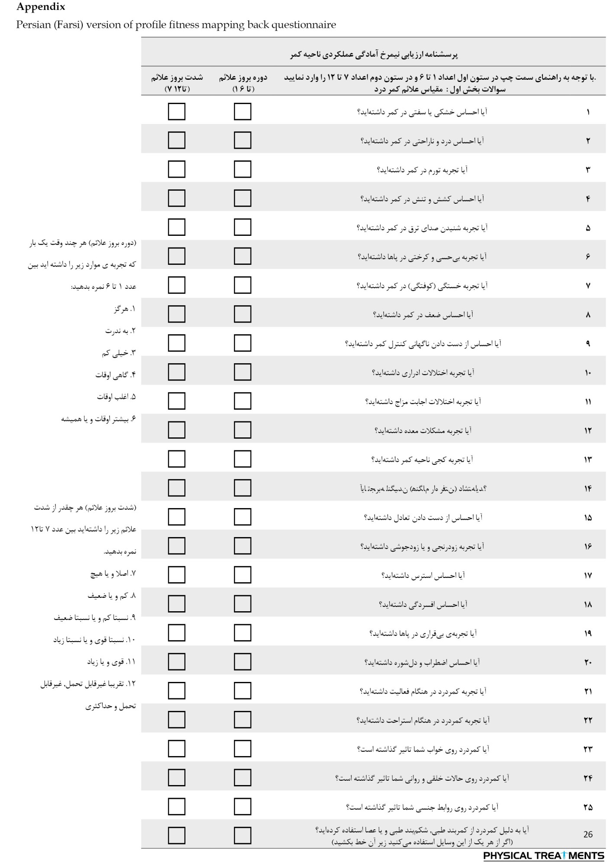Screen dimensions: 616x867
Task: Click the Physical Treatments journal logo
Action: tap(543, 856)
